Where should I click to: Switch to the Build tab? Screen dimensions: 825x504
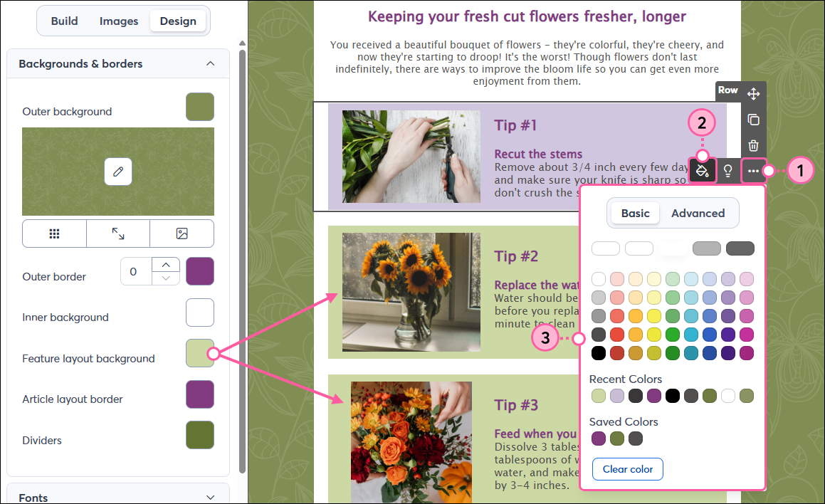pos(63,21)
